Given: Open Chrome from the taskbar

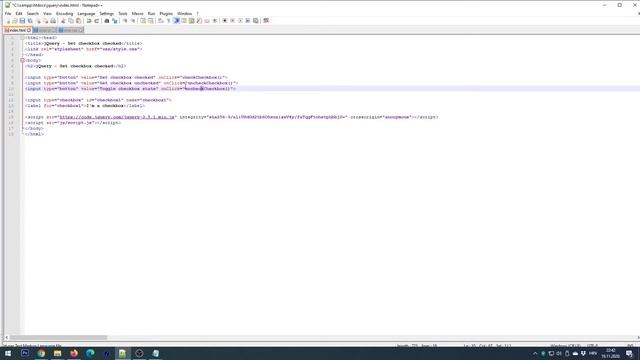Looking at the screenshot, I should coord(41,353).
